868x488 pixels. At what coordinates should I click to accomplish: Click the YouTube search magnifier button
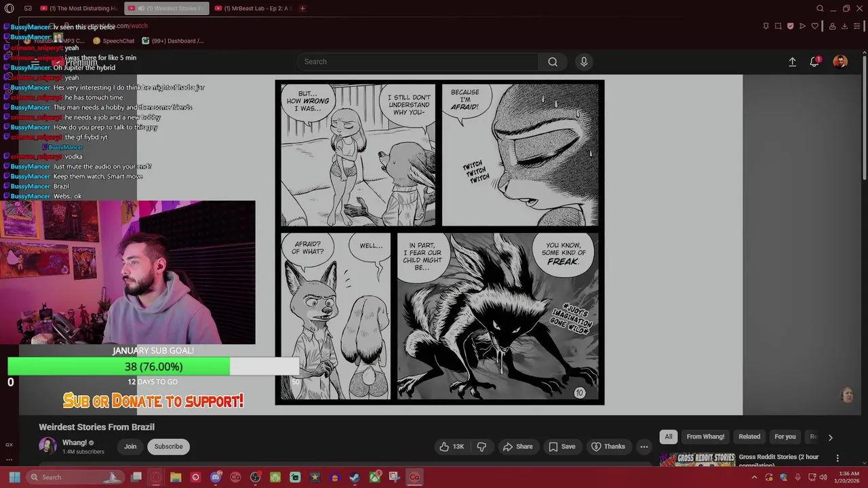[553, 62]
